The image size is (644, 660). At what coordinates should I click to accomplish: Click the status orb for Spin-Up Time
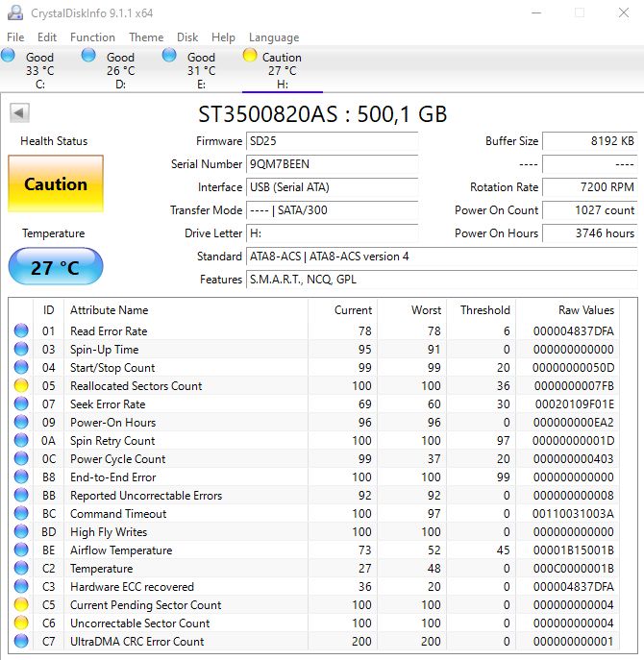(x=21, y=349)
